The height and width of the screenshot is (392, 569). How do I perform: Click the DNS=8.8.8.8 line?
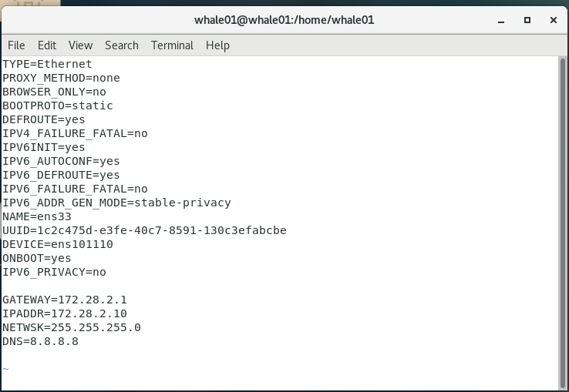coord(40,341)
